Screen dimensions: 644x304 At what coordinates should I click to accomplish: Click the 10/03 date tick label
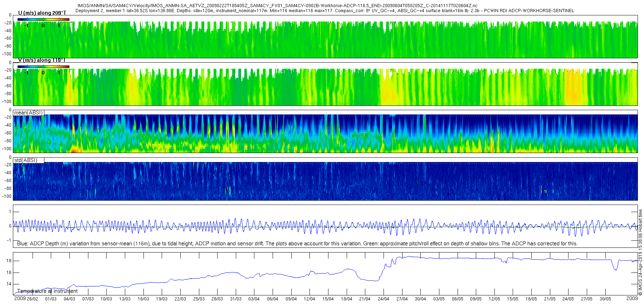pos(106,299)
